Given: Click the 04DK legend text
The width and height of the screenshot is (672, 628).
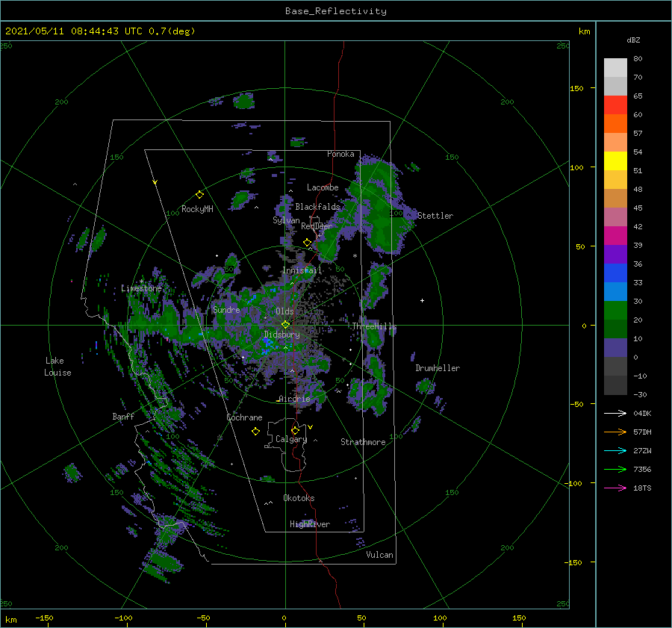Looking at the screenshot, I should (x=642, y=413).
